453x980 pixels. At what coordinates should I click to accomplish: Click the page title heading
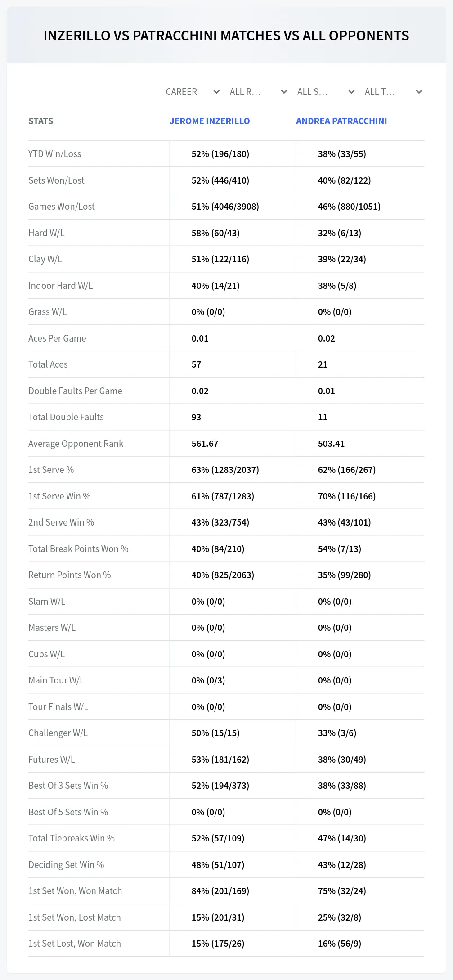click(226, 36)
